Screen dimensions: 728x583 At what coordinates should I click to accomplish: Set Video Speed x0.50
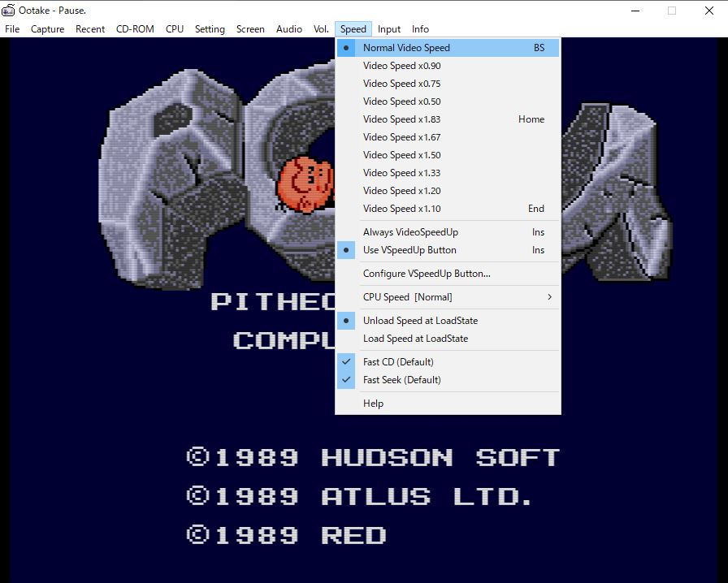401,101
